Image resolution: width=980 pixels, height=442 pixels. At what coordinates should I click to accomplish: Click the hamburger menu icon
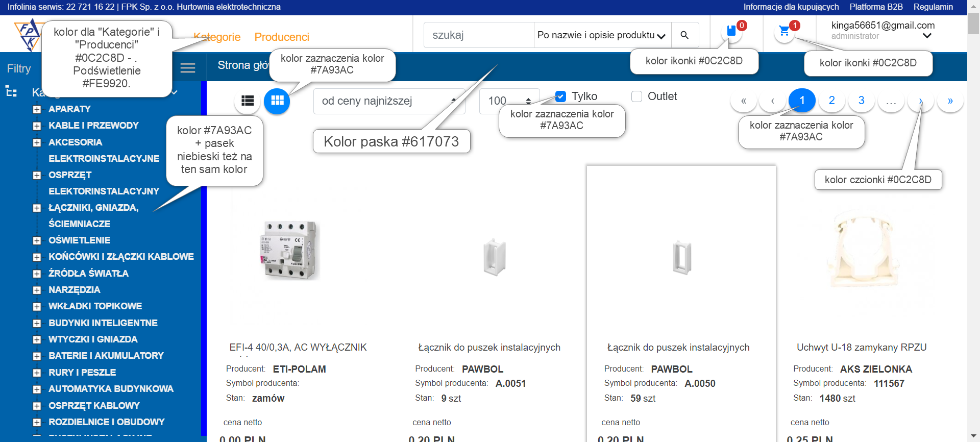[188, 68]
